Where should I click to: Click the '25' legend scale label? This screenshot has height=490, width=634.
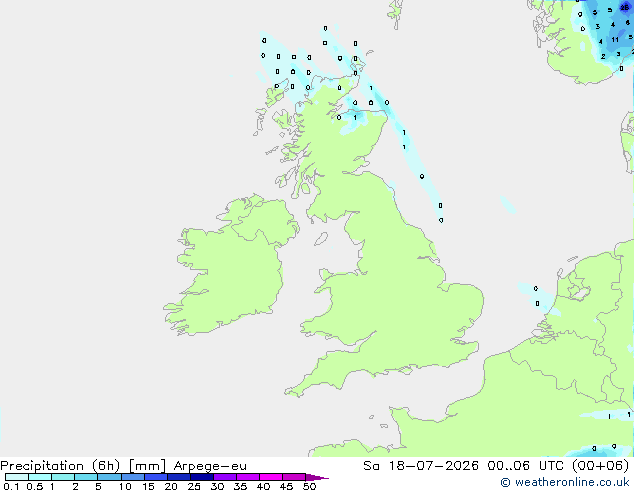(x=194, y=486)
